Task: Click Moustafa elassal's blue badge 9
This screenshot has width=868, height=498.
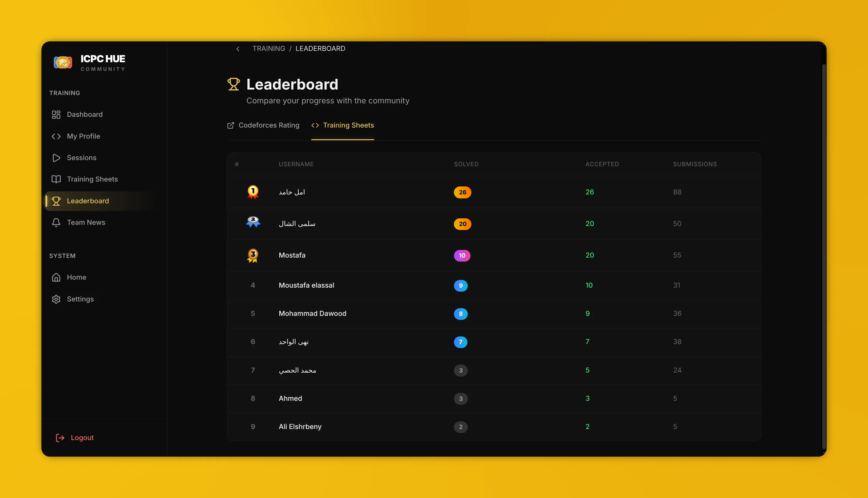Action: pos(461,285)
